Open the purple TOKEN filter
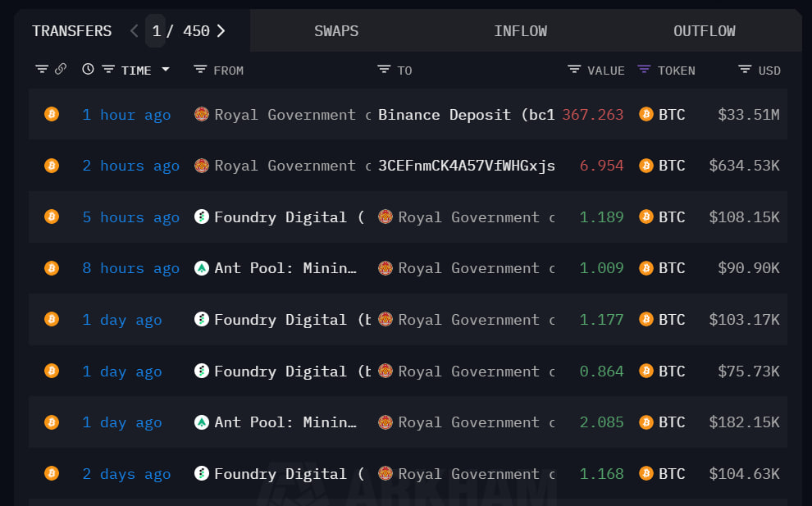812x506 pixels. (644, 70)
